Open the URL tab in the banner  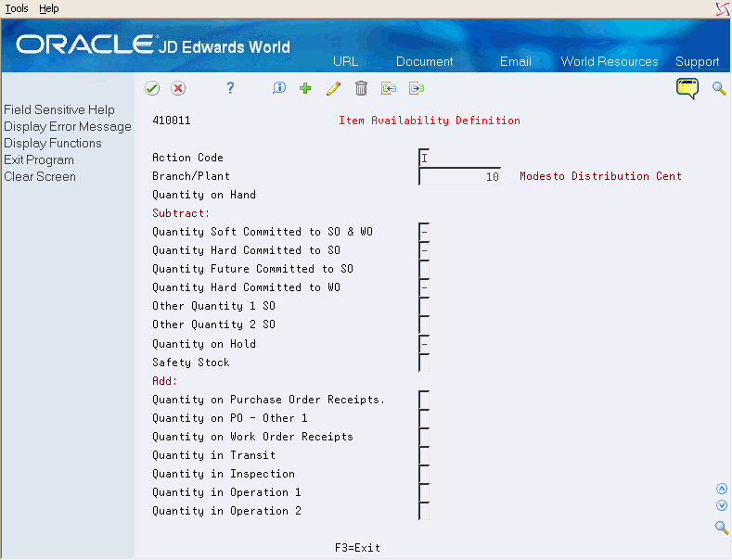pyautogui.click(x=345, y=61)
